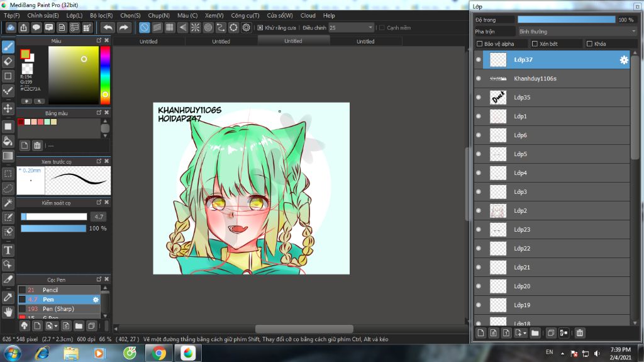Screen dimensions: 644x362
Task: Click the Undo arrow in toolbar
Action: tap(108, 28)
